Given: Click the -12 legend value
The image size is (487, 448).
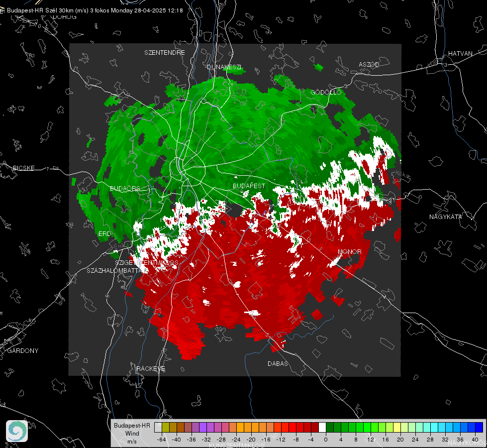Looking at the screenshot, I should pos(281,440).
